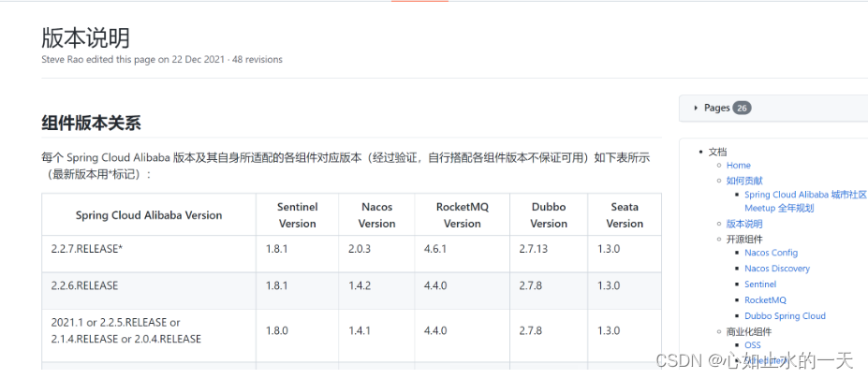Click the 48 revisions text
This screenshot has height=379, width=868.
point(258,59)
